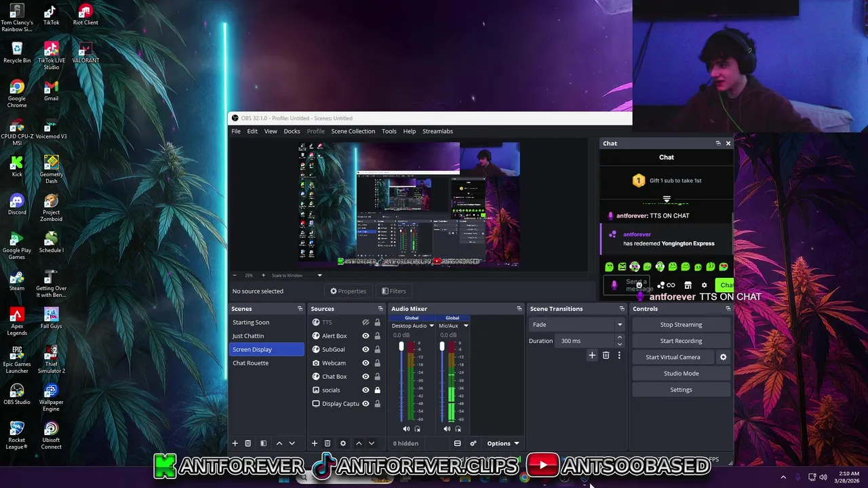868x488 pixels.
Task: Expand the Fade transition dropdown
Action: pos(619,325)
